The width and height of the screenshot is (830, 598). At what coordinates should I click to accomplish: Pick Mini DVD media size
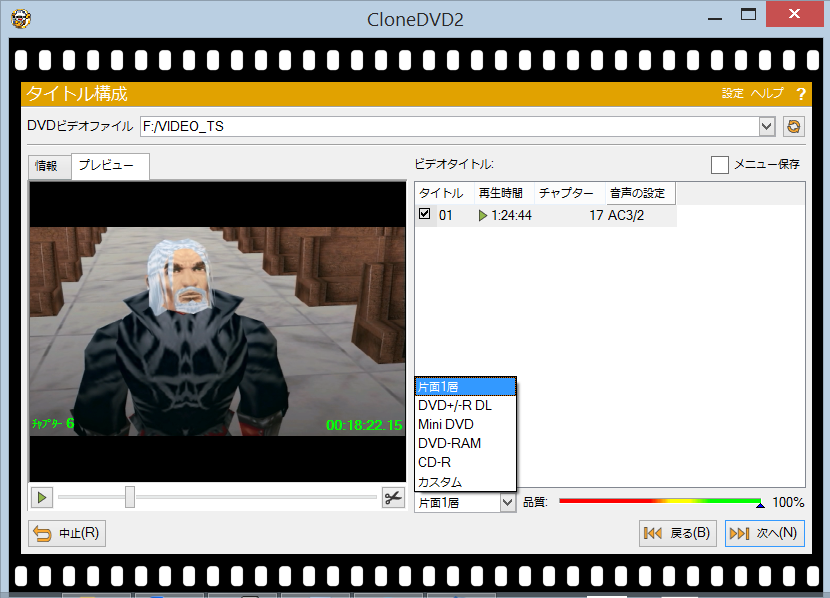click(x=465, y=424)
